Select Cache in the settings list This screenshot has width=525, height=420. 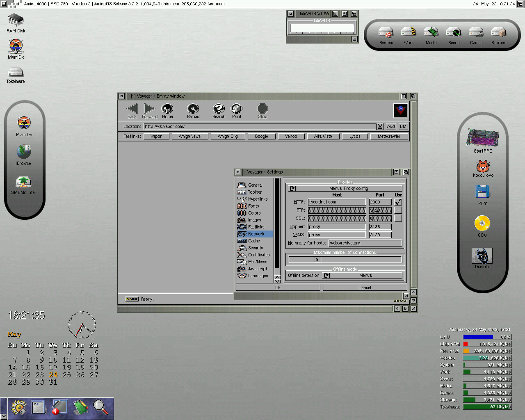253,241
